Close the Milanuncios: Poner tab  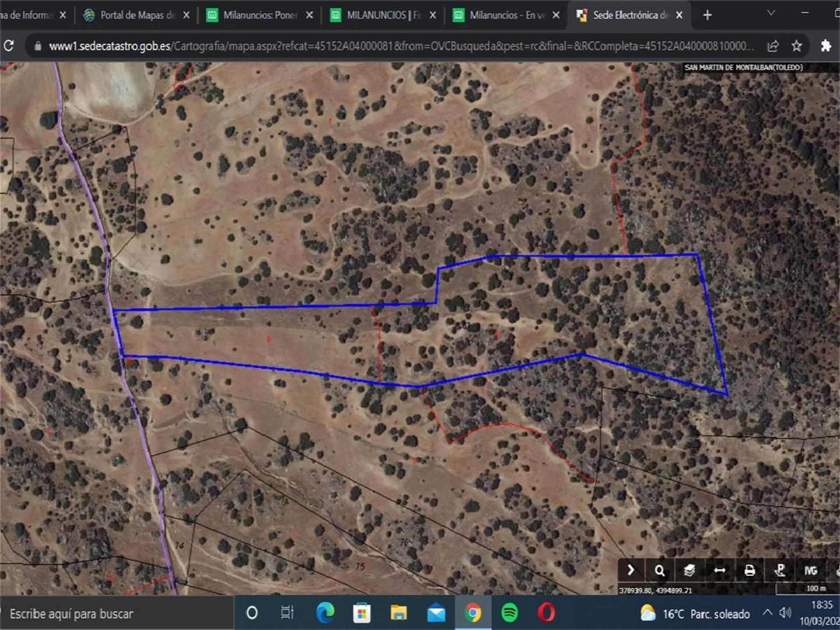(309, 15)
